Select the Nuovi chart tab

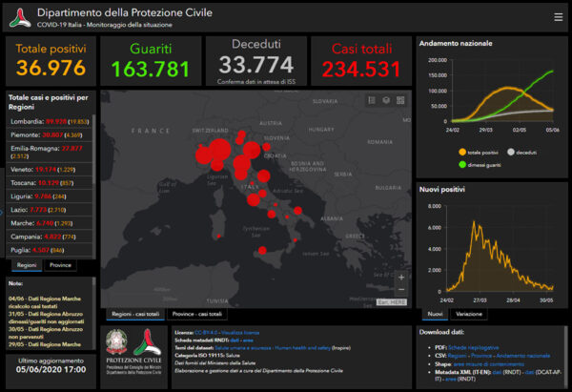[x=435, y=314]
